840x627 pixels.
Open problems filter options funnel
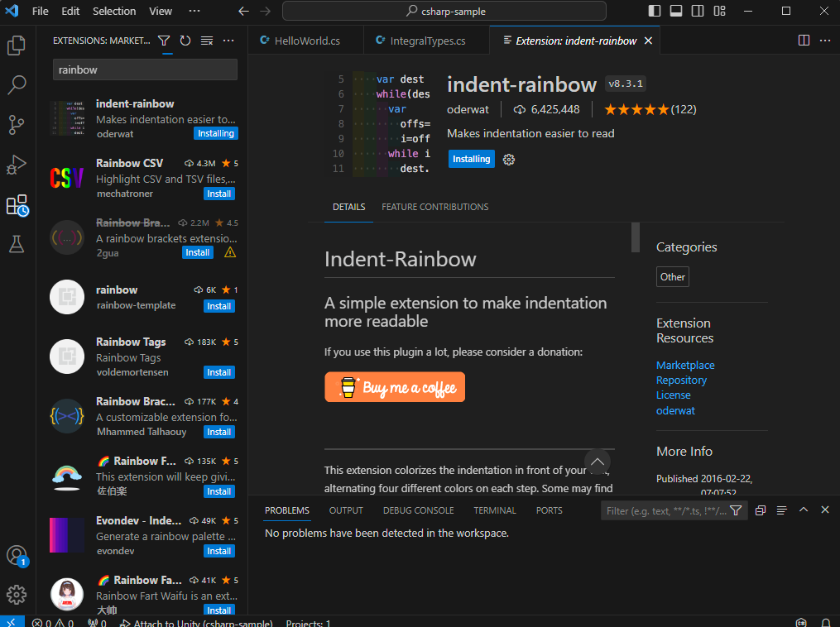point(736,511)
